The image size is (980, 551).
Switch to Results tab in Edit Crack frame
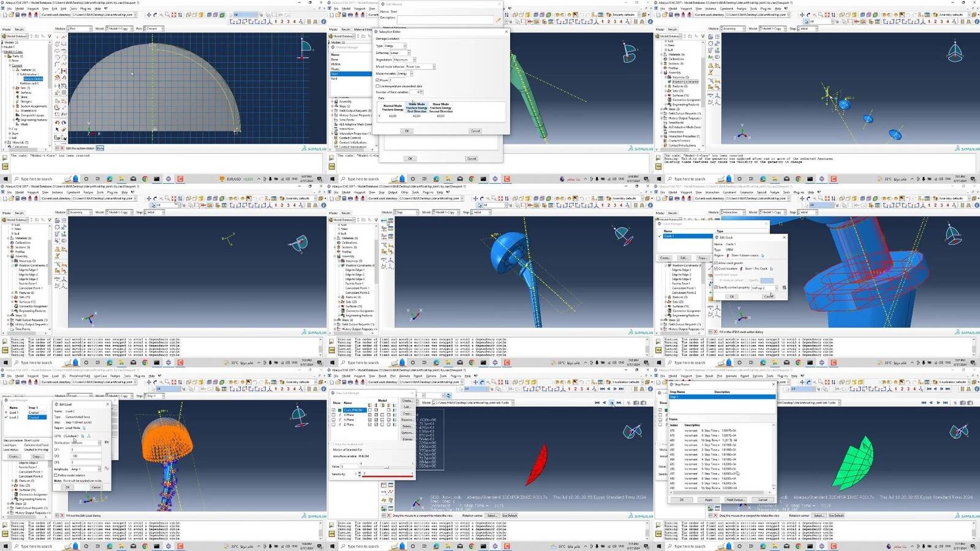point(673,213)
